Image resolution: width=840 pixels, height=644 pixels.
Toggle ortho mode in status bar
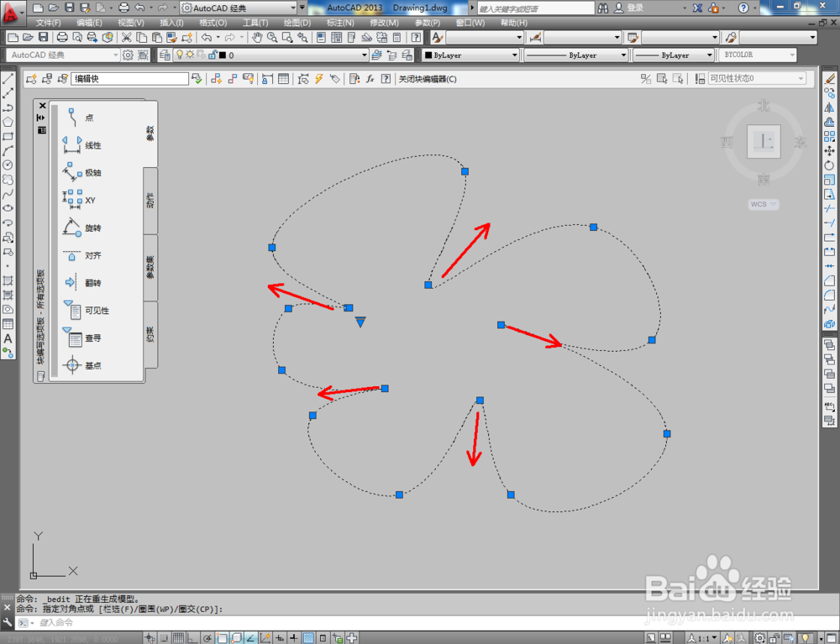[x=192, y=637]
